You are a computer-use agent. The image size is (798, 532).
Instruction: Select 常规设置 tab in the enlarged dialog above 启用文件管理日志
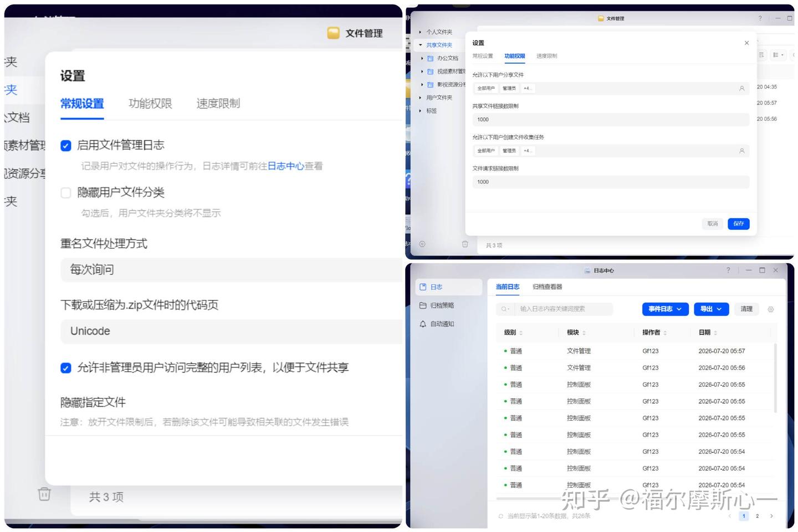coord(82,104)
